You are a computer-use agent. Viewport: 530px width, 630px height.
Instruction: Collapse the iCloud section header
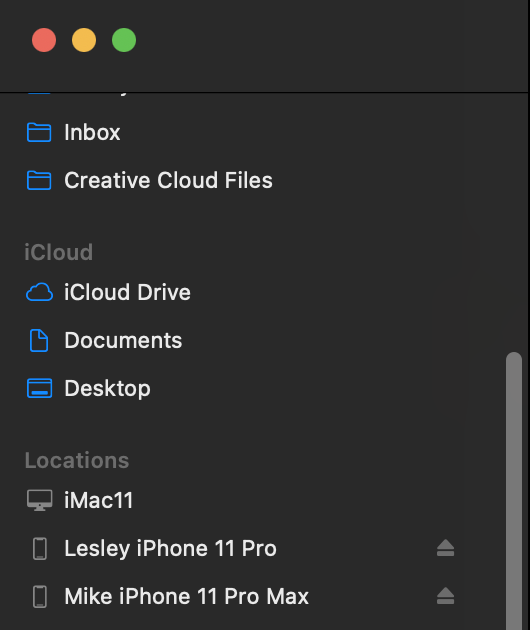(59, 252)
